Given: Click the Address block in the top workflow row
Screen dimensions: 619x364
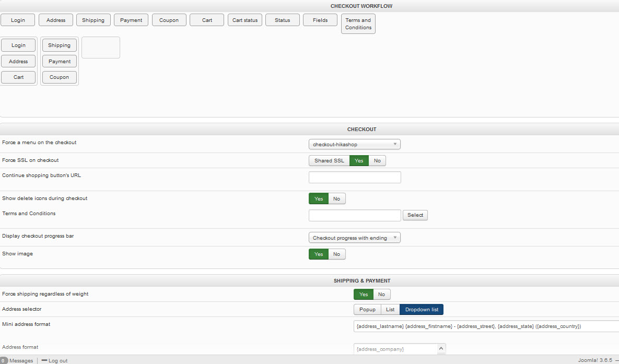Looking at the screenshot, I should click(56, 20).
